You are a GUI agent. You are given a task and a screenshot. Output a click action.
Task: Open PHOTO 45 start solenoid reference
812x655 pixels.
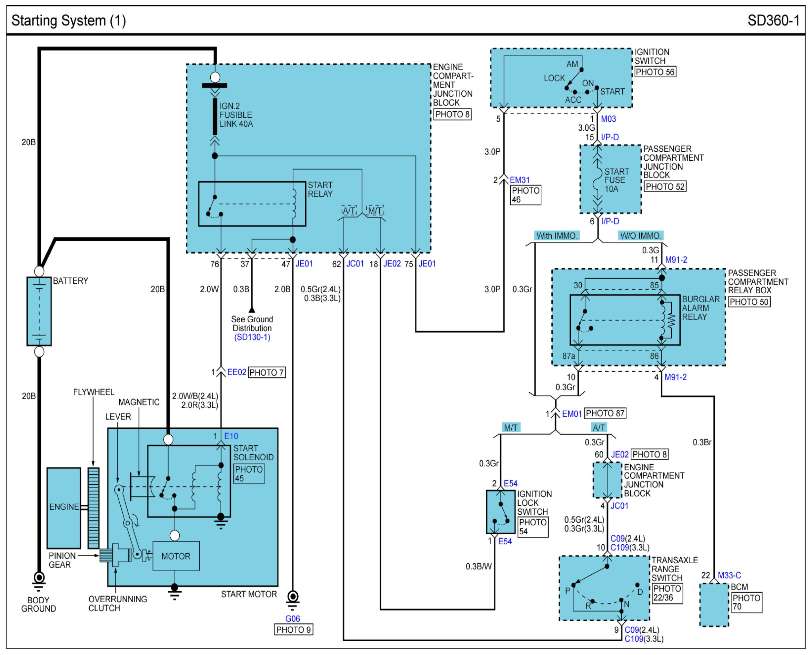pyautogui.click(x=249, y=474)
